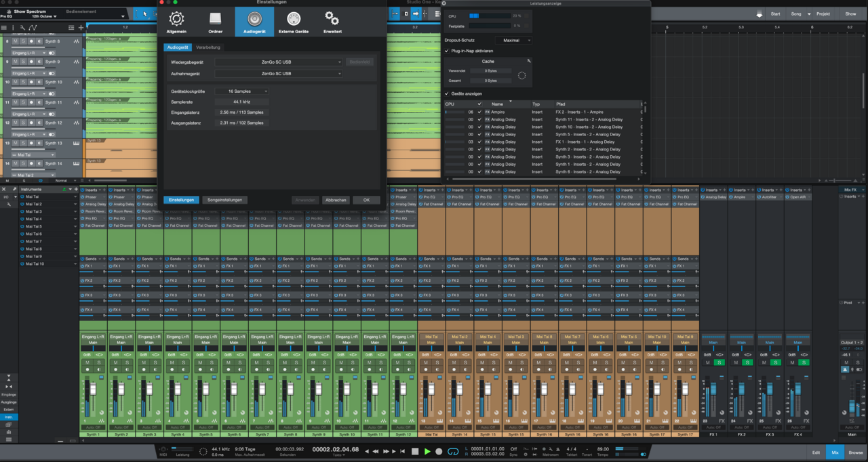This screenshot has height=462, width=868.
Task: Open the Start page
Action: (775, 14)
